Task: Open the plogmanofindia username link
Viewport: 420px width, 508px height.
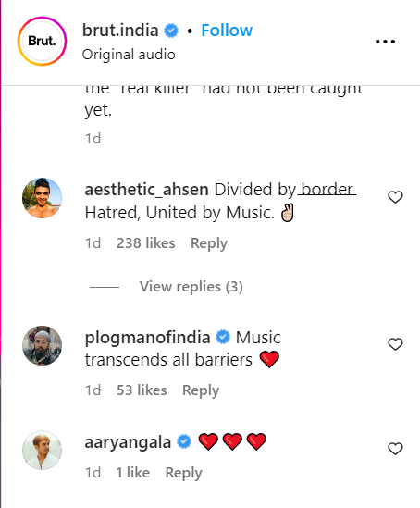Action: [147, 338]
